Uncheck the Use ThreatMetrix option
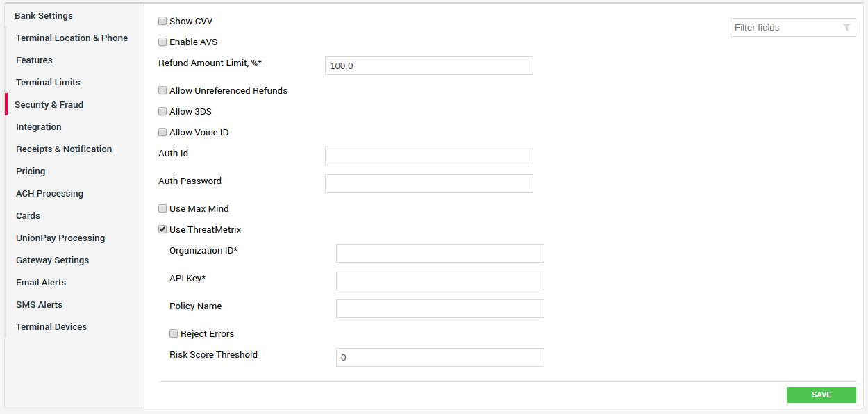This screenshot has width=868, height=414. click(162, 229)
